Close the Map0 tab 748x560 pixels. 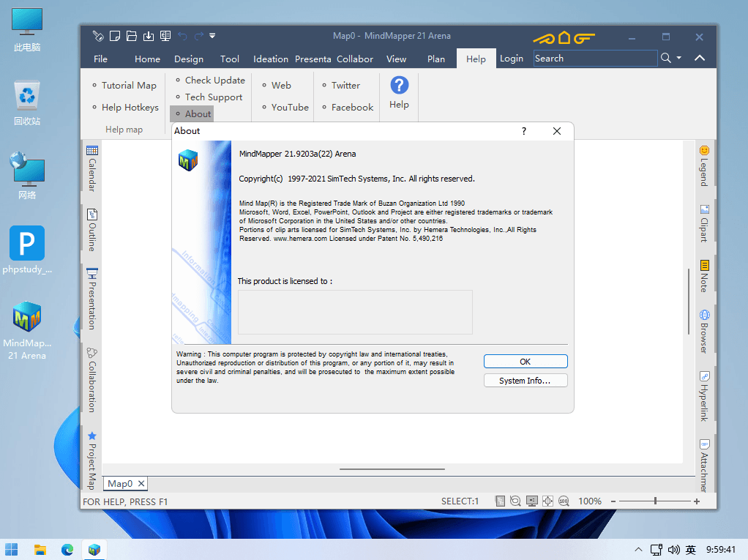pos(141,484)
